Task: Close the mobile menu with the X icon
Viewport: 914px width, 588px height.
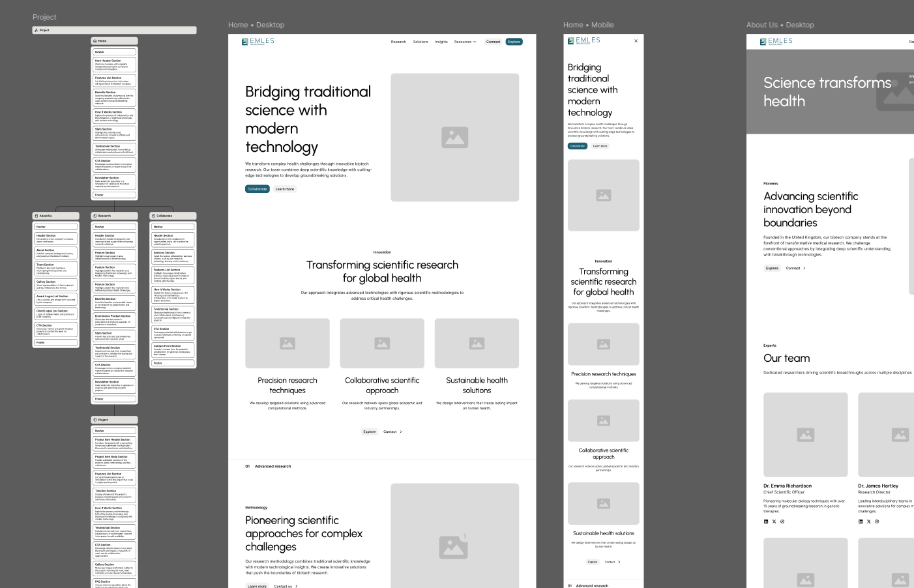Action: [636, 41]
